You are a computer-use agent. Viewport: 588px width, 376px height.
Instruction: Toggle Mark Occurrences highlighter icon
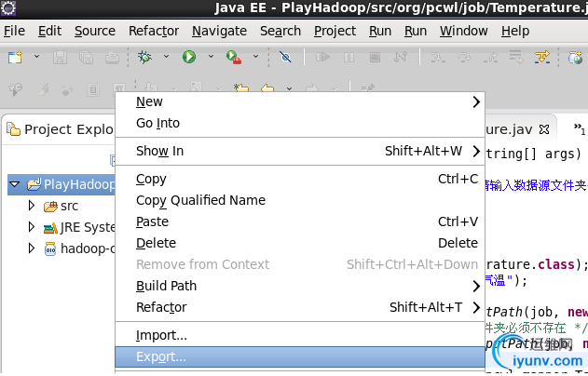click(x=43, y=89)
